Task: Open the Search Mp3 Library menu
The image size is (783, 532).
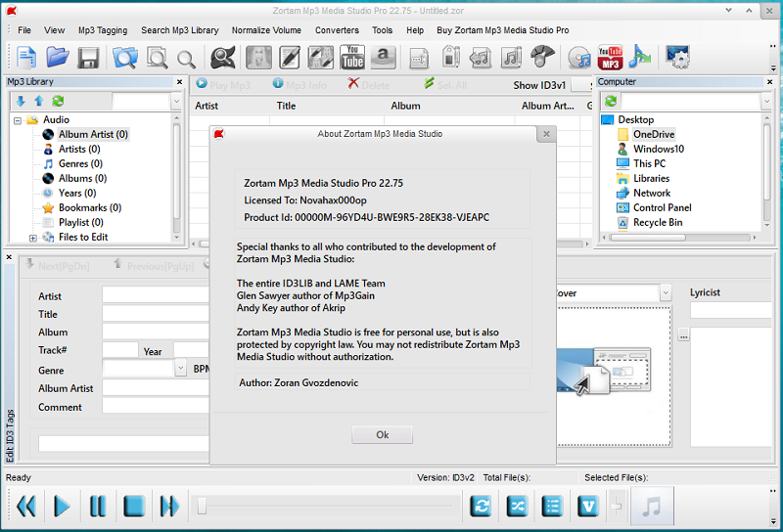Action: (x=180, y=30)
